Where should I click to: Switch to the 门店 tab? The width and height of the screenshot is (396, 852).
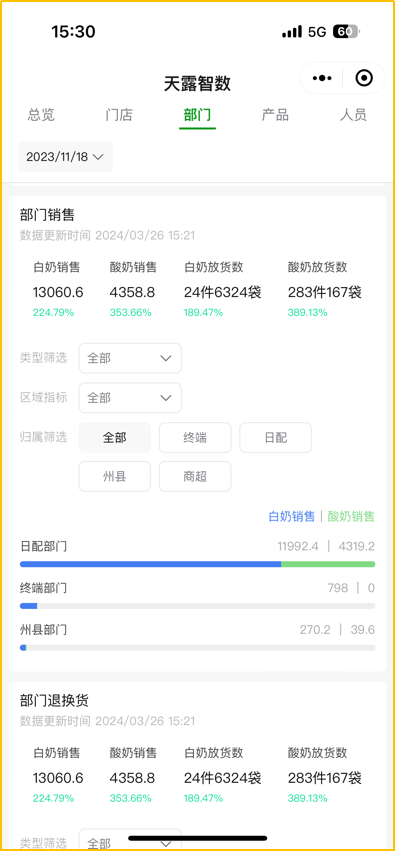(119, 115)
